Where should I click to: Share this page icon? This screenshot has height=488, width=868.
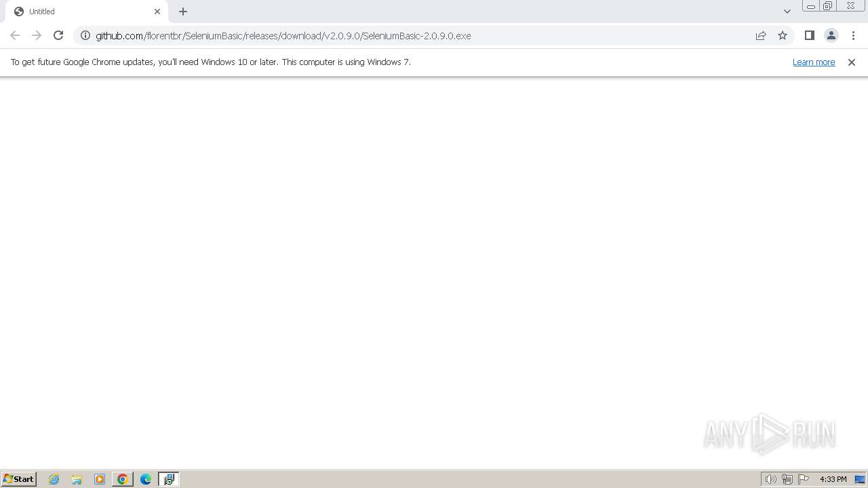pyautogui.click(x=761, y=35)
